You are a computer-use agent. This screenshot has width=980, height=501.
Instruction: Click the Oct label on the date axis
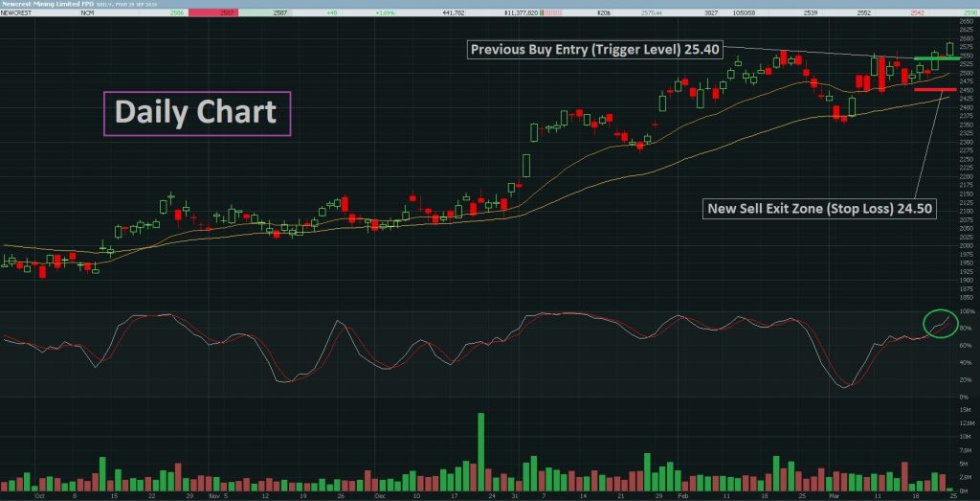point(39,495)
